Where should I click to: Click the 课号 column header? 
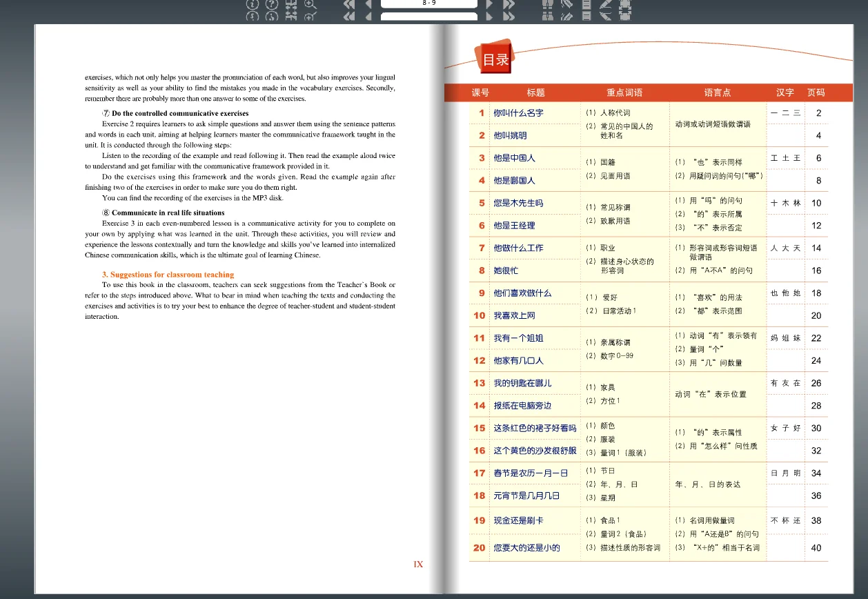(481, 92)
